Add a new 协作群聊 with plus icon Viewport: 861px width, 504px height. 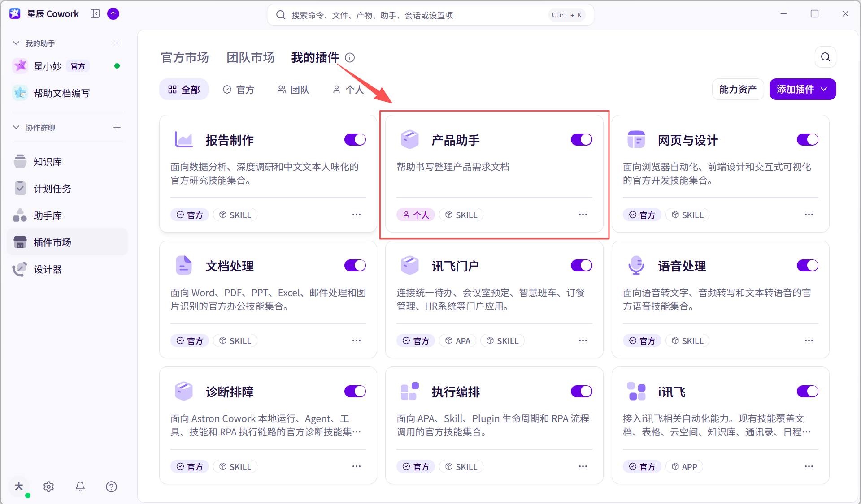pyautogui.click(x=117, y=127)
